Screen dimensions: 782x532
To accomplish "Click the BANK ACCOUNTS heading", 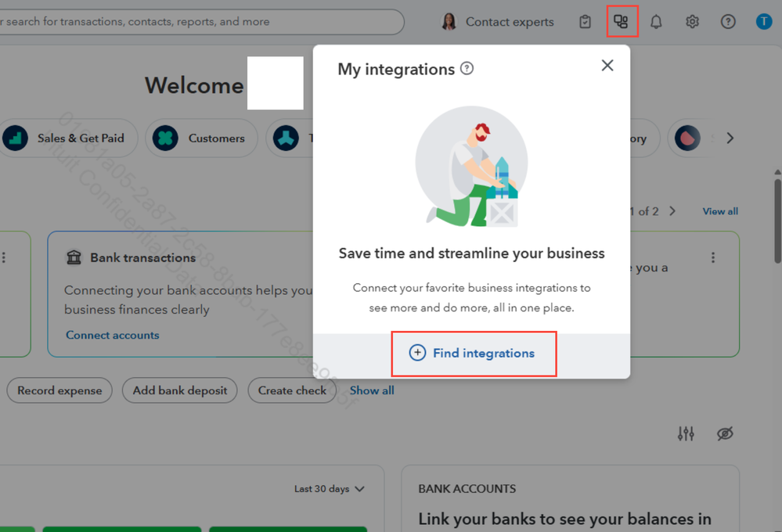I will click(467, 489).
